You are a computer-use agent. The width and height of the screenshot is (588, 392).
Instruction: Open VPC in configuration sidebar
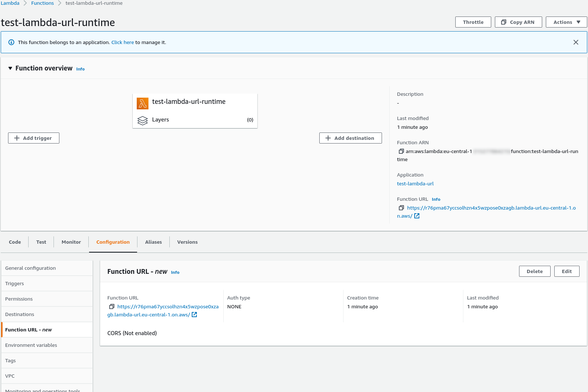tap(47, 376)
